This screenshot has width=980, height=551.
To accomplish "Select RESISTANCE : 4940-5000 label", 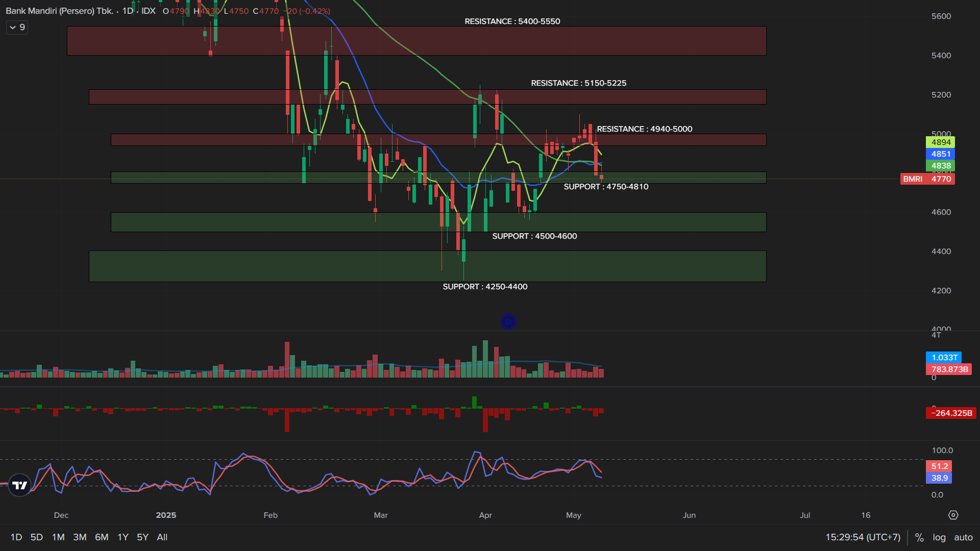I will click(644, 129).
